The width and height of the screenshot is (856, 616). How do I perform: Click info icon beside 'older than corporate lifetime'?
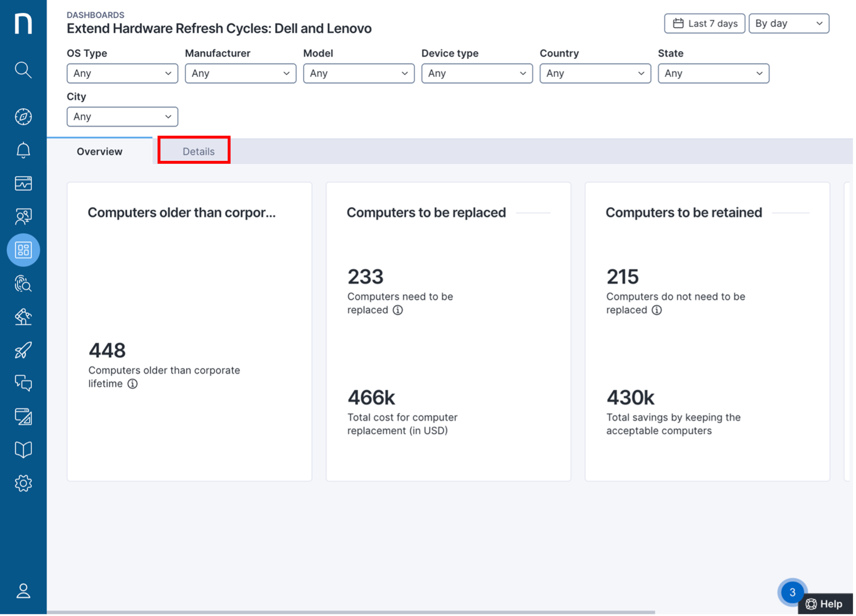[x=132, y=384]
